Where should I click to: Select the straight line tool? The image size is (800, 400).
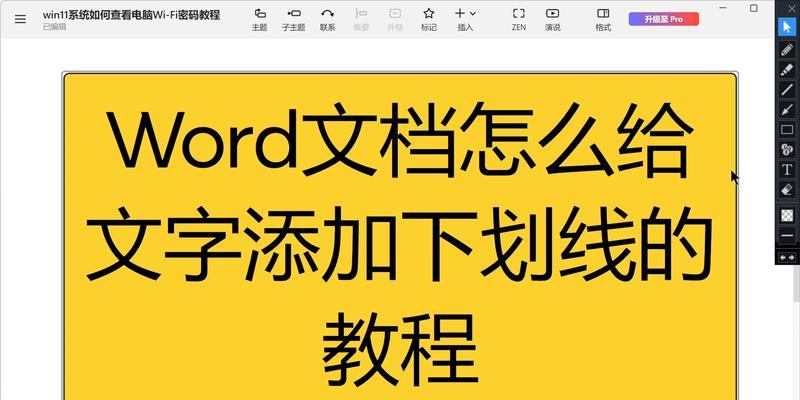787,89
